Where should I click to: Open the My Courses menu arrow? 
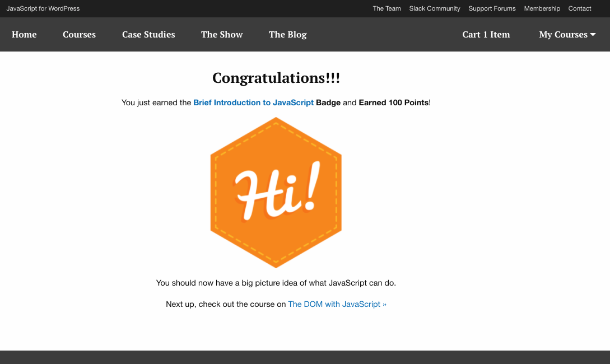click(x=593, y=34)
